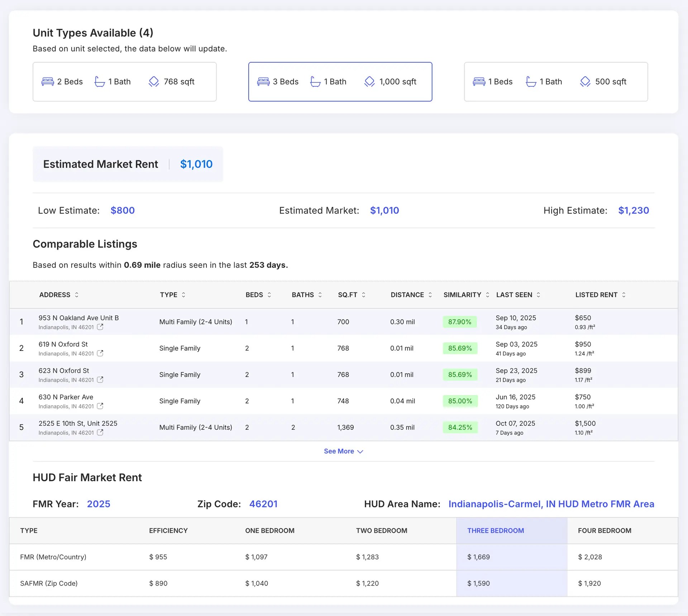Click bed icon in 2 Beds unit card

coord(48,82)
